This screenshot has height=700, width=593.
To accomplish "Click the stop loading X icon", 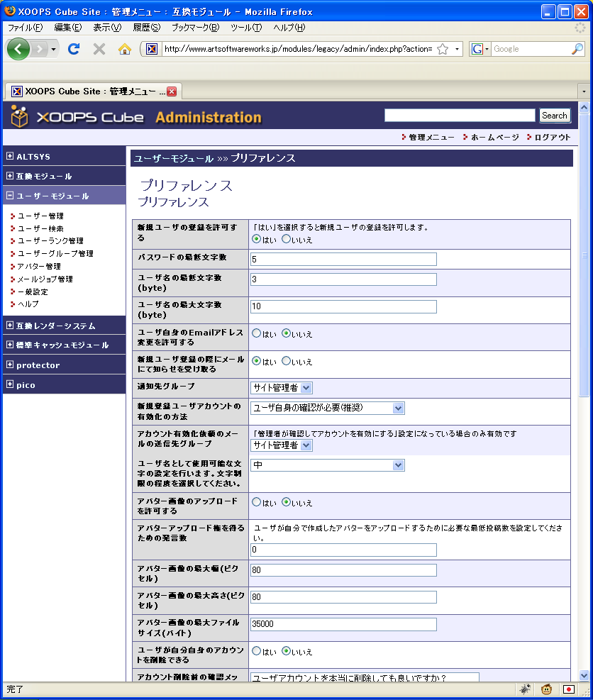I will click(x=99, y=49).
